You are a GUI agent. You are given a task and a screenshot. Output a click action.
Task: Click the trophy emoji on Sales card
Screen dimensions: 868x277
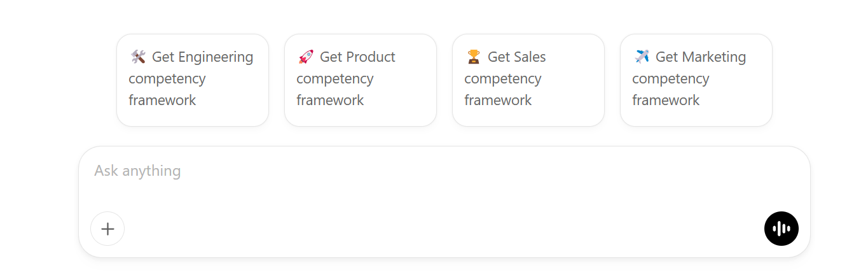474,57
